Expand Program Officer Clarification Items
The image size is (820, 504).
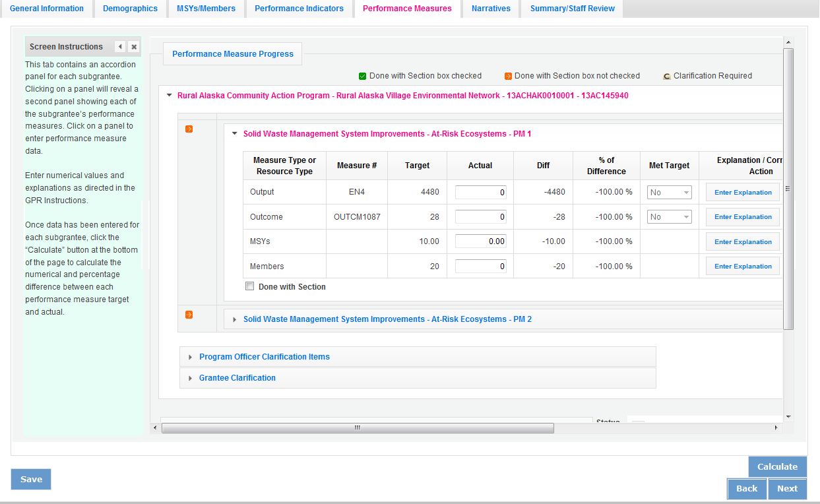click(264, 357)
